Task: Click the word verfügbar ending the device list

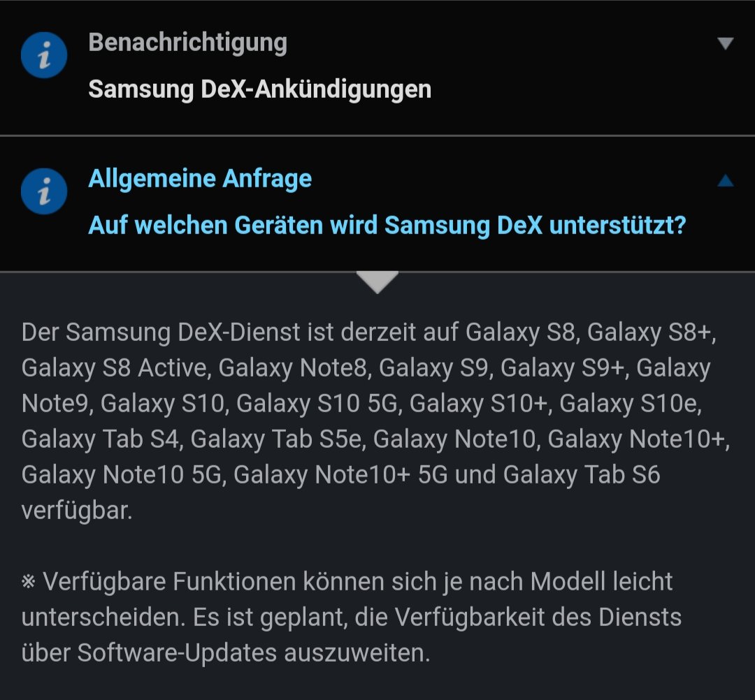Action: pos(77,511)
